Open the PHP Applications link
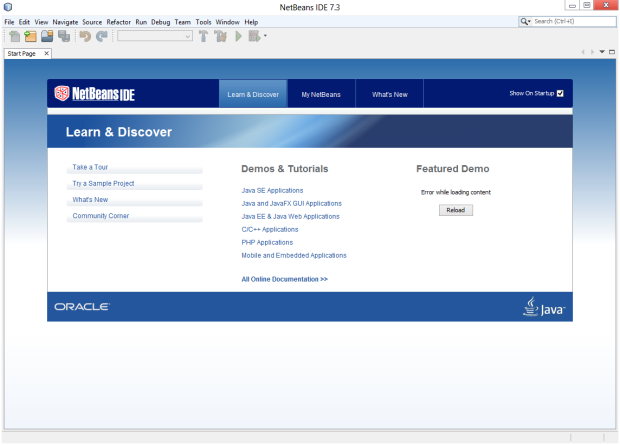The image size is (620, 445). point(267,242)
